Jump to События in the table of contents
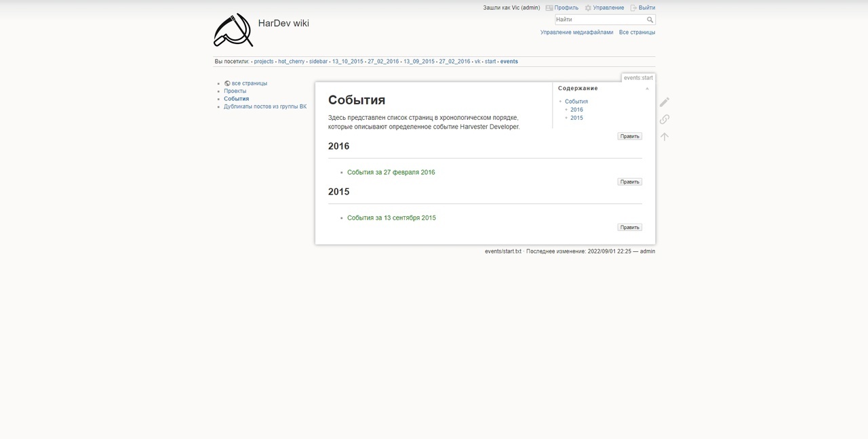 click(576, 102)
